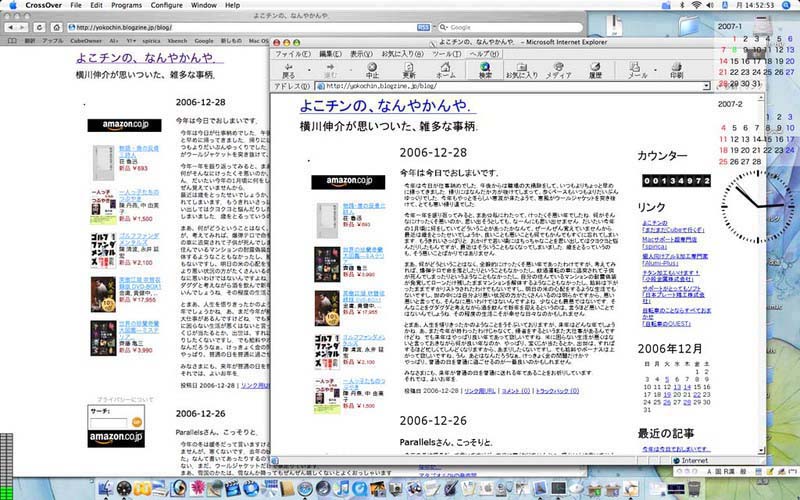Open the Trash in the Dock

[694, 489]
